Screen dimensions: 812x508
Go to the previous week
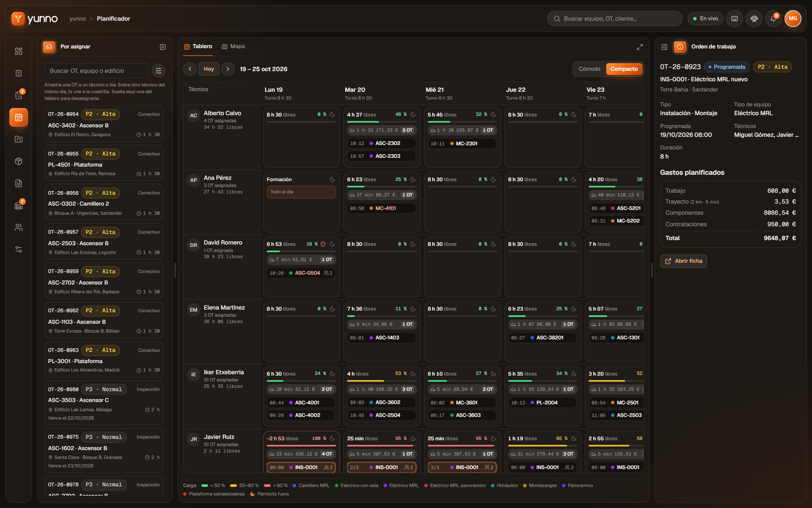coord(190,69)
